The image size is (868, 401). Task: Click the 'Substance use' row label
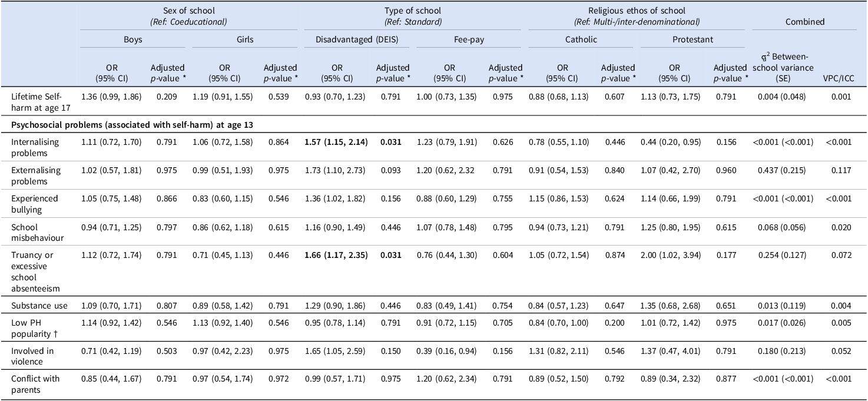click(39, 306)
